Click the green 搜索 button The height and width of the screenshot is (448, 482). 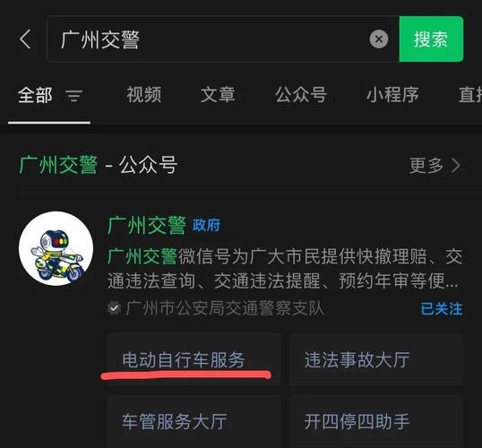(431, 39)
